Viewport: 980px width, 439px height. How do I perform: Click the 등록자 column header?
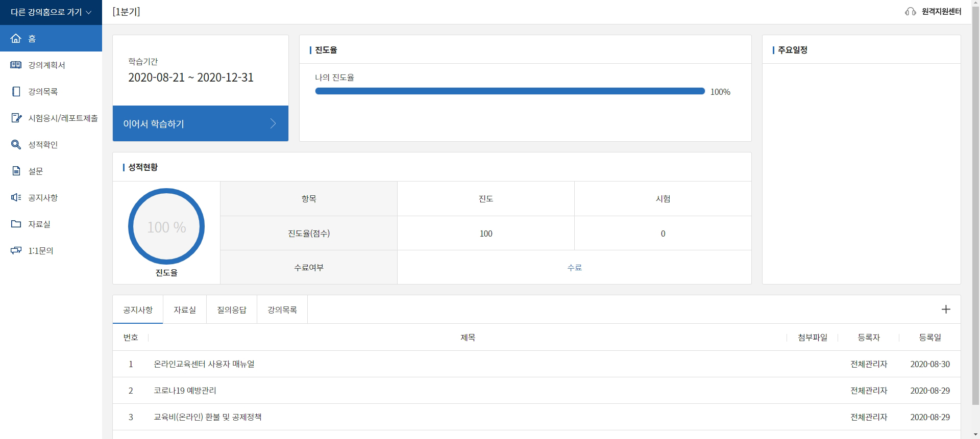(869, 338)
